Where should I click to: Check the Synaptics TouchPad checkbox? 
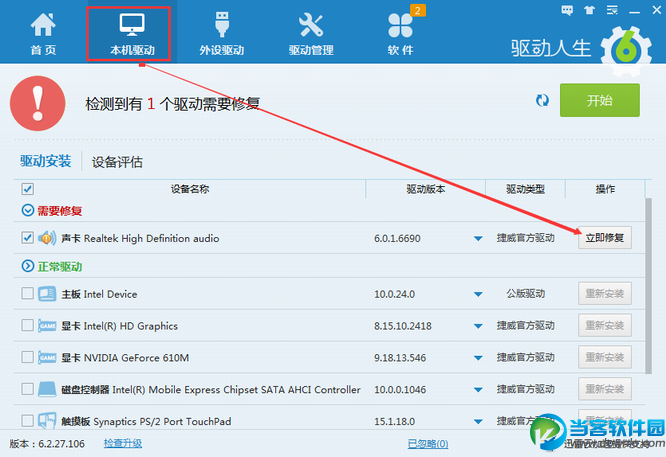pyautogui.click(x=28, y=420)
